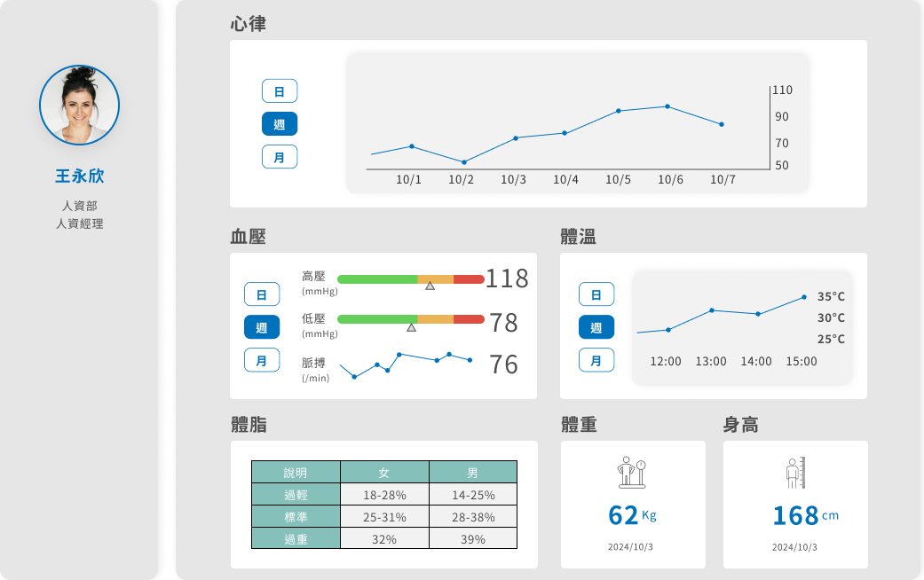Click the height ruler icon
Screen dimensions: 924x580
tap(795, 473)
